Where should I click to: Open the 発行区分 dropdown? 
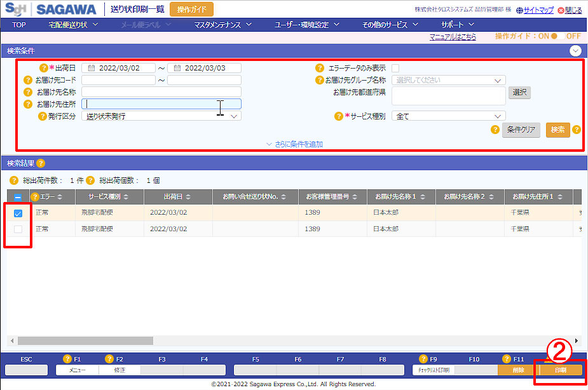point(161,116)
